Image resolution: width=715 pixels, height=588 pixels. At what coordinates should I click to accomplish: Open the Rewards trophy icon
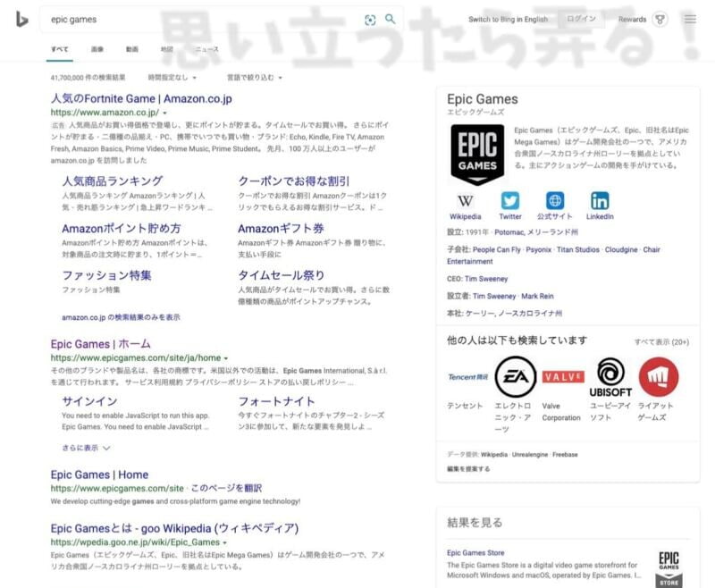pos(660,19)
